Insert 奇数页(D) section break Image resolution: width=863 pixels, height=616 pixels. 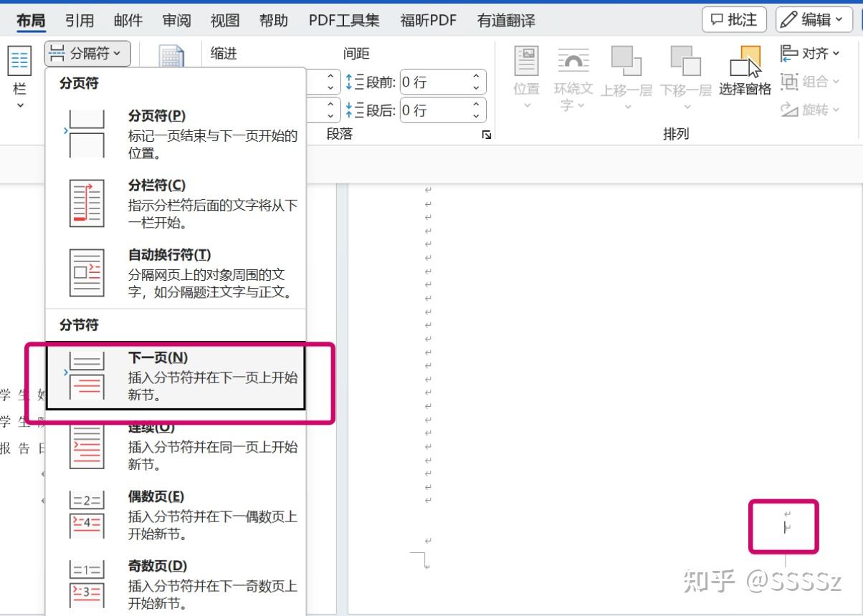click(176, 584)
